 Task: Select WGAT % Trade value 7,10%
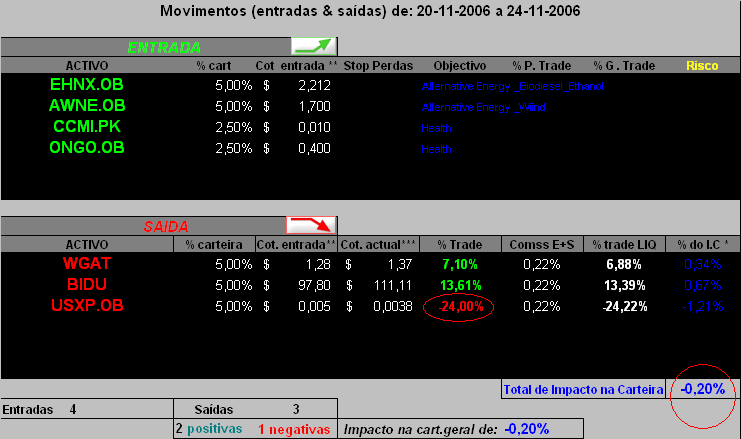460,264
